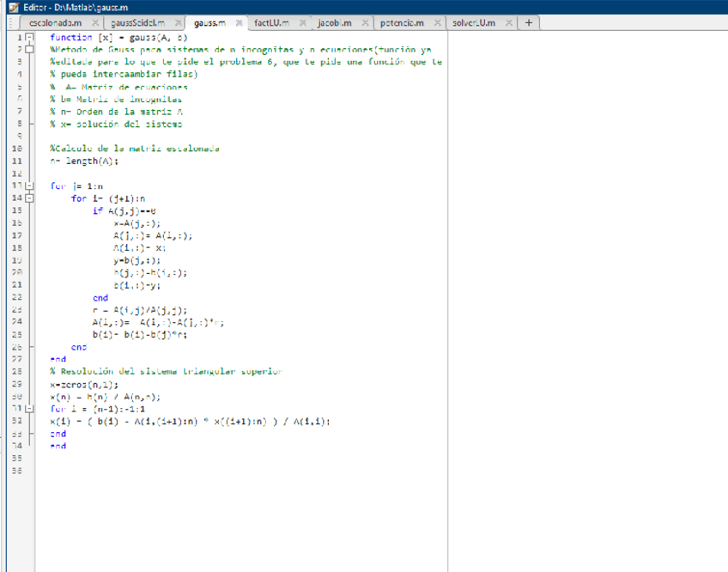Fold the inner 'for i= (j+1):n' loop
Viewport: 728px width, 572px height.
30,198
